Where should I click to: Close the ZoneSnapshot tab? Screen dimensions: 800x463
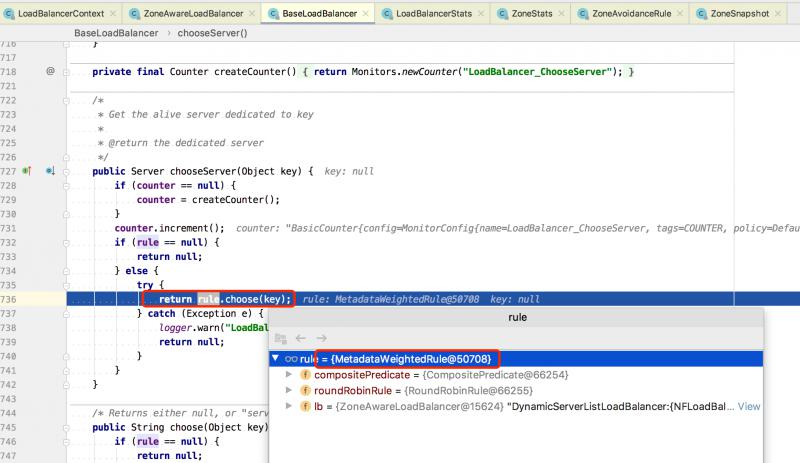778,13
